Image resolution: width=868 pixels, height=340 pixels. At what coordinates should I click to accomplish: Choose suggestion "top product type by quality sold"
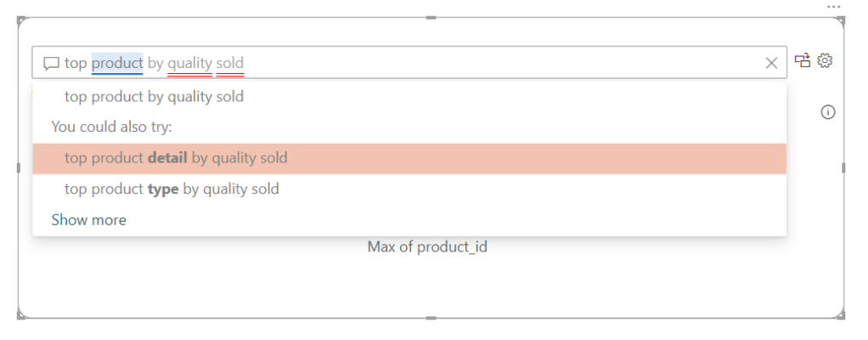click(172, 189)
